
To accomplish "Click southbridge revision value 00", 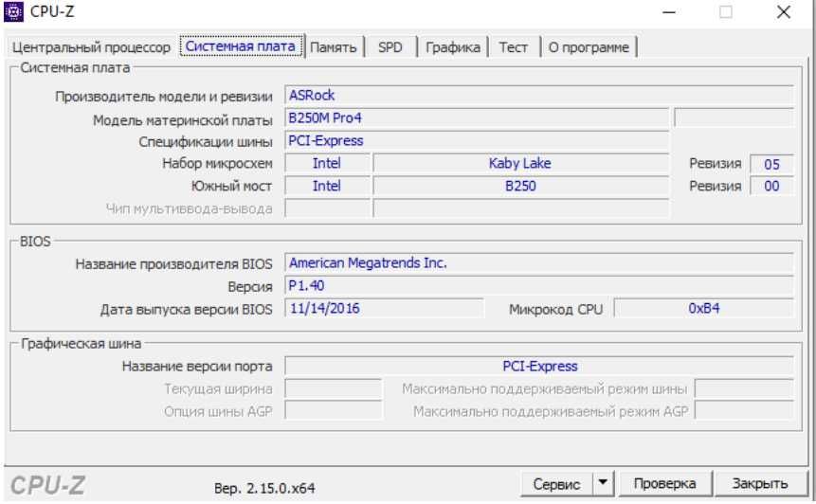I will point(771,187).
